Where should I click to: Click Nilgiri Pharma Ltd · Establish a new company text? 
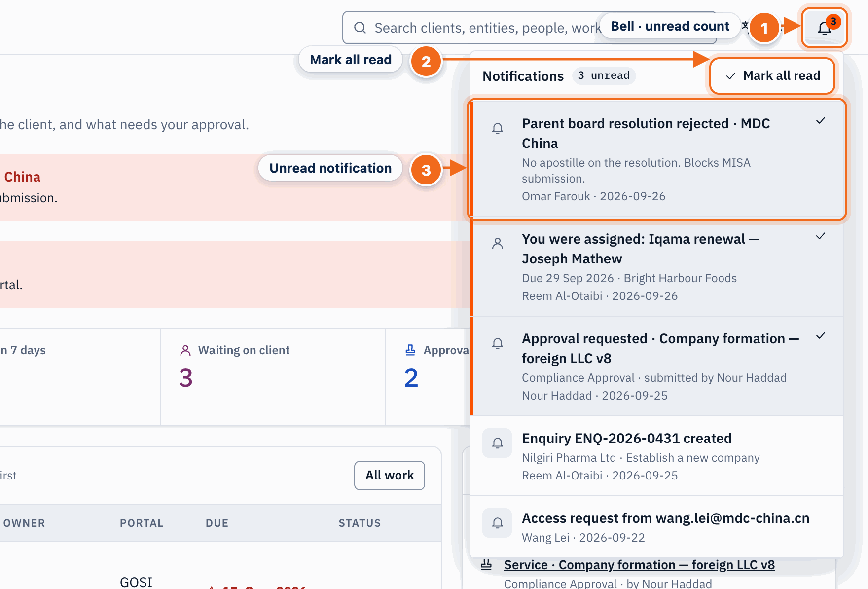641,458
